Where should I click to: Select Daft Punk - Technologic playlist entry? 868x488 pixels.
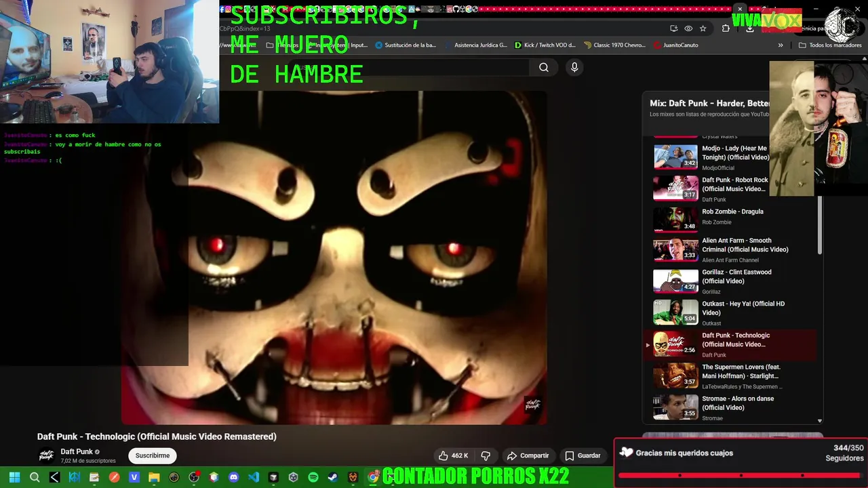730,345
